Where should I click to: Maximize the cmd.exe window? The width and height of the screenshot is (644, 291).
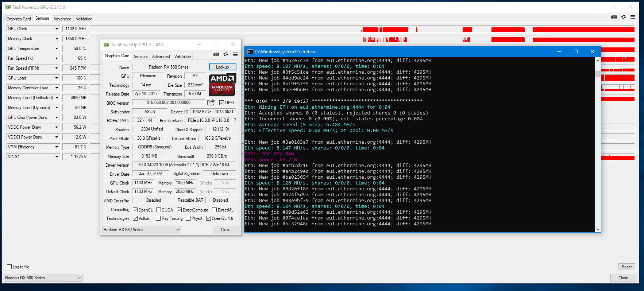pyautogui.click(x=576, y=52)
